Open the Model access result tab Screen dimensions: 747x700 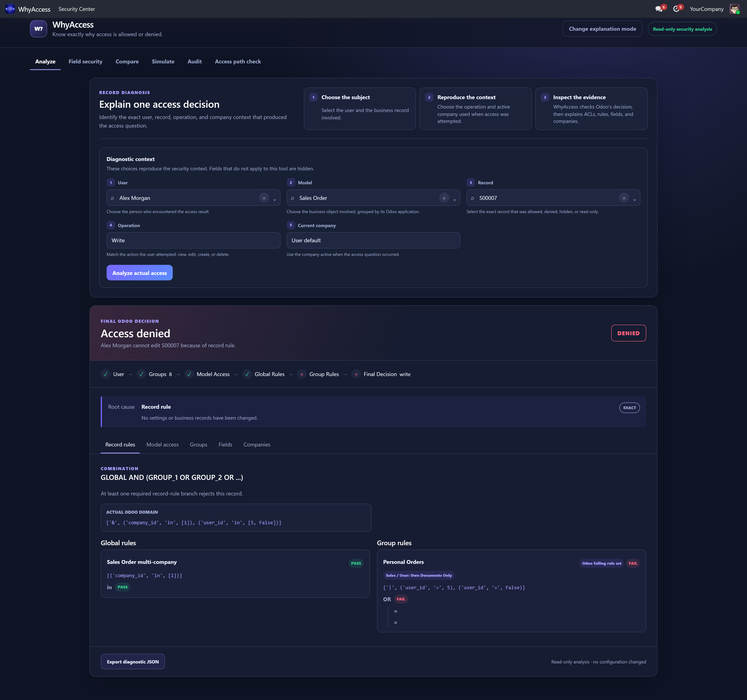point(163,445)
